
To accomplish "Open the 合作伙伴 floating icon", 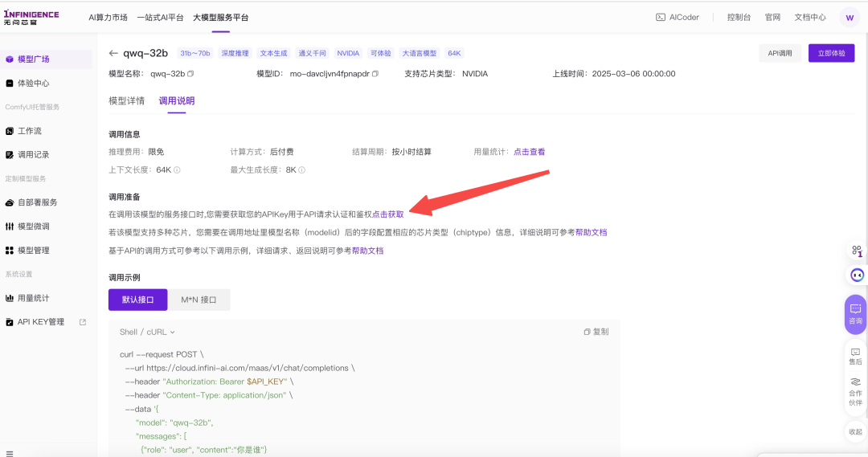I will [855, 392].
